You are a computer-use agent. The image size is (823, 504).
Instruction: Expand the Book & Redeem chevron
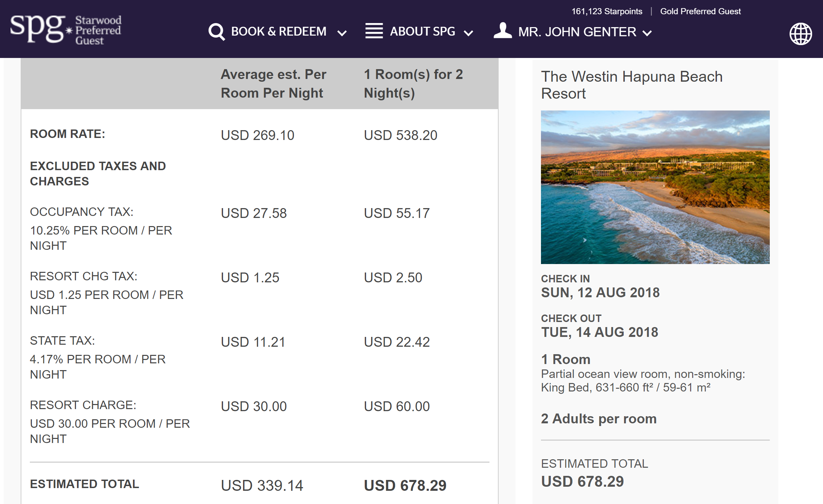[x=342, y=33]
